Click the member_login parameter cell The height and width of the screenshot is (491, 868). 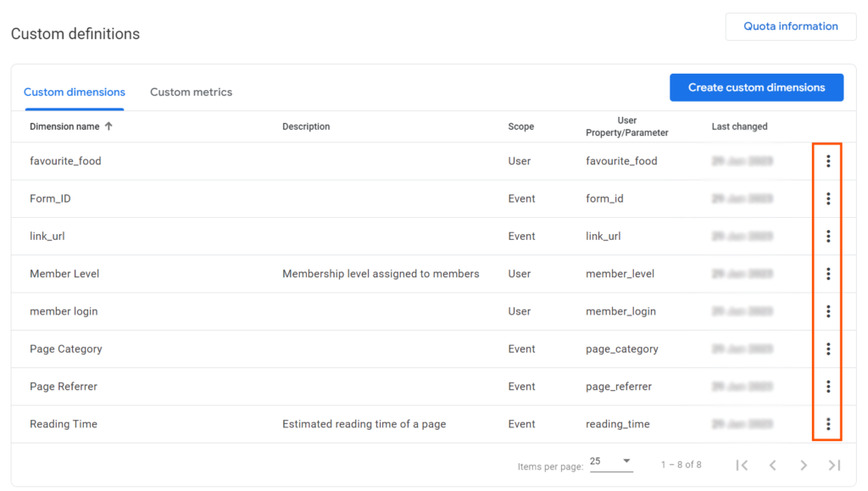click(620, 311)
